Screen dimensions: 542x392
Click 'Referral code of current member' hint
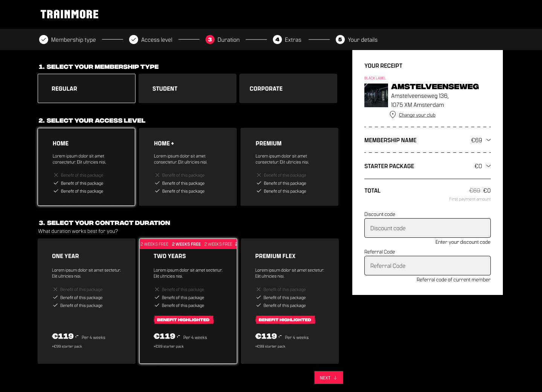pos(454,280)
